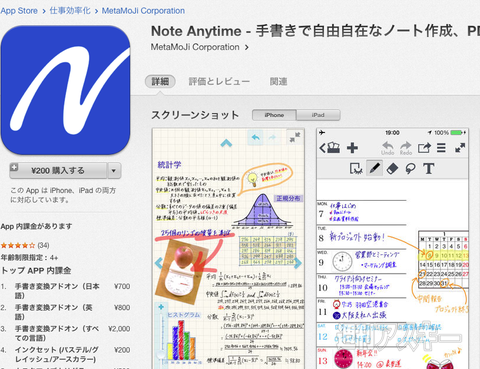Image resolution: width=480 pixels, height=369 pixels.
Task: Click the undo arrow in first screenshot
Action: point(255,137)
